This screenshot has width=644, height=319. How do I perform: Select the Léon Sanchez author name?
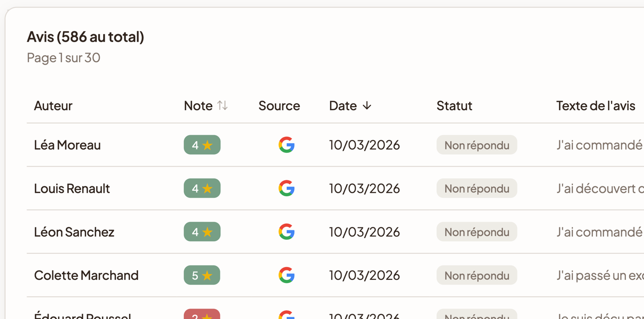(x=74, y=232)
